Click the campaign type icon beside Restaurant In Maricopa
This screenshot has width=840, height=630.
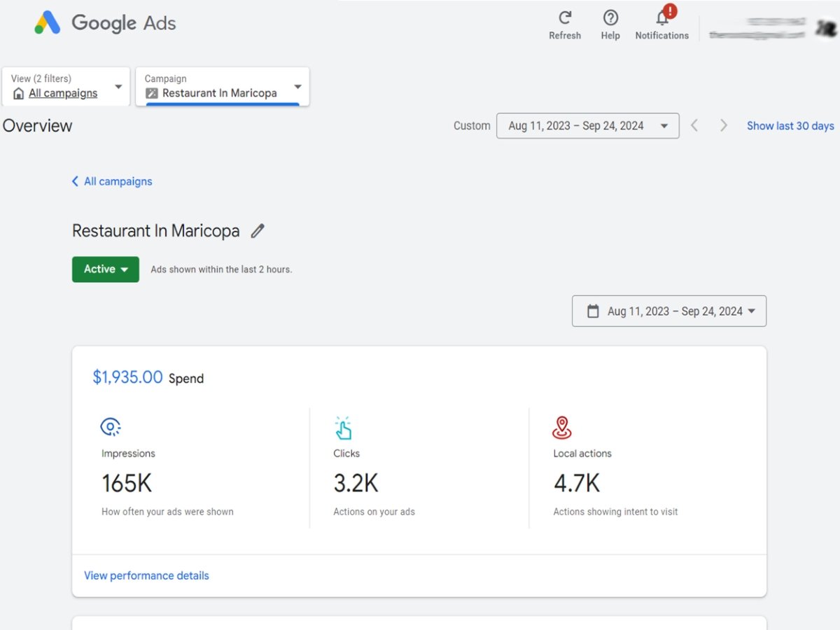(152, 93)
